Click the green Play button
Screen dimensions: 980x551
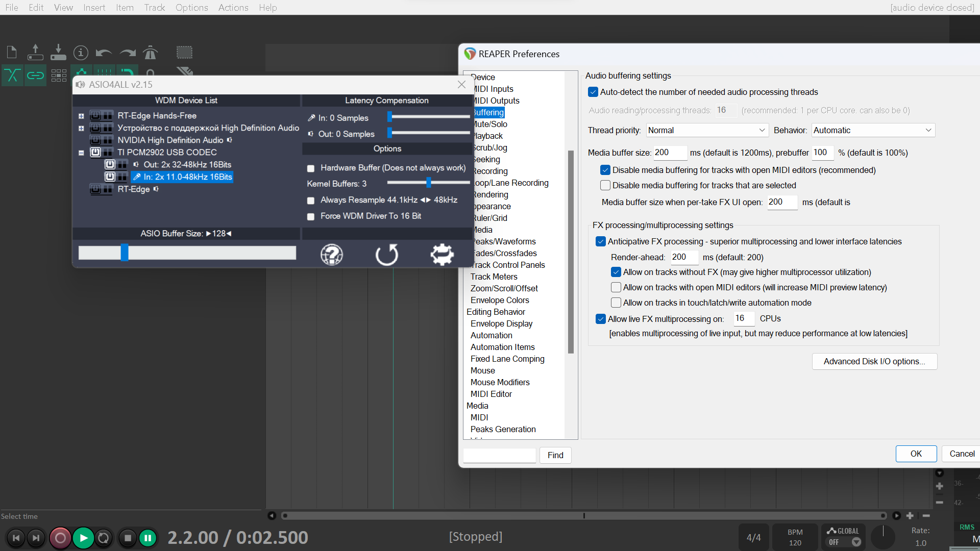[x=83, y=538]
